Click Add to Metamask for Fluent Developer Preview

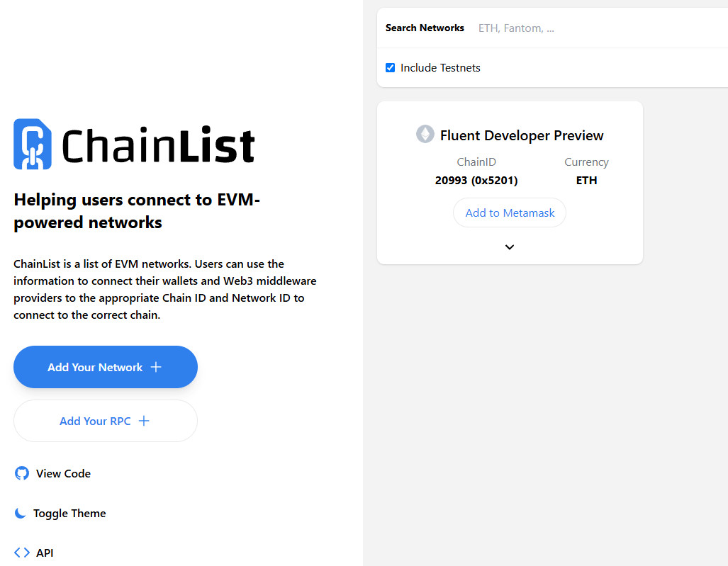click(509, 213)
